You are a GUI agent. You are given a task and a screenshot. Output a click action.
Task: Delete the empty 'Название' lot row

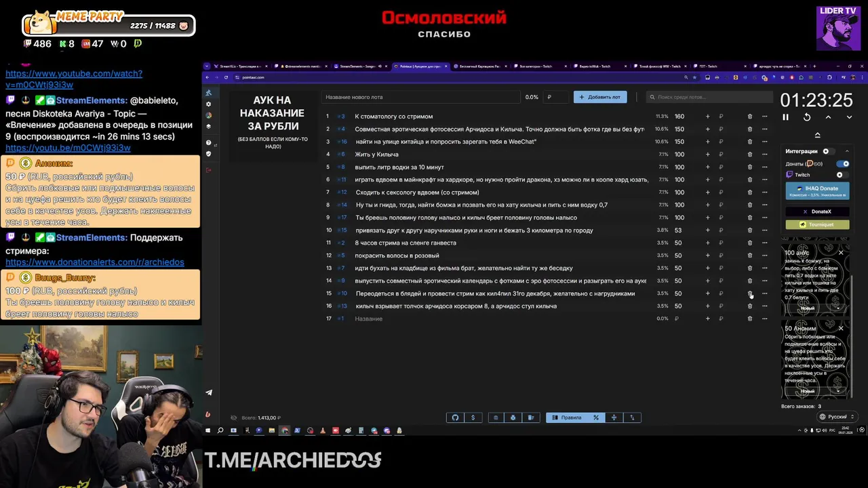[749, 319]
